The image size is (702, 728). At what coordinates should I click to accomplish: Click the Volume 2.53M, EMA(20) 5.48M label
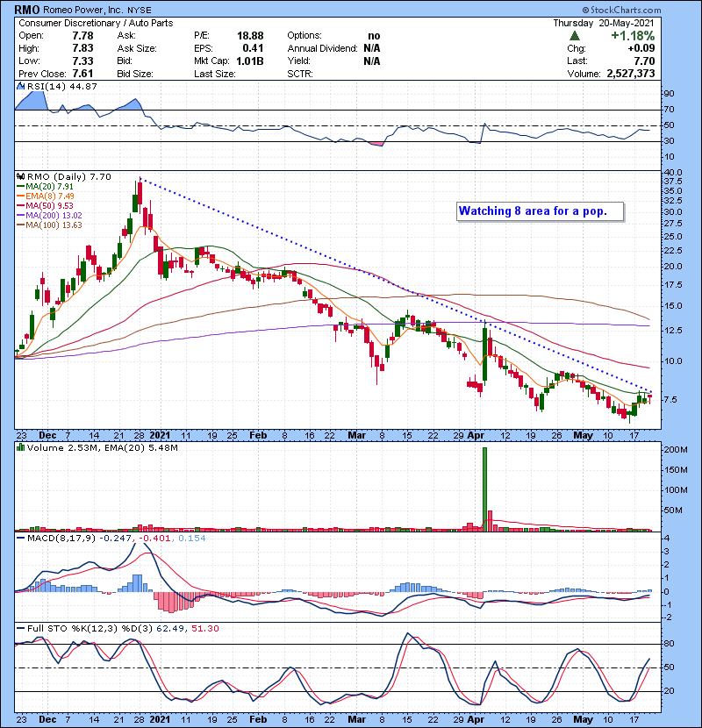tap(102, 448)
